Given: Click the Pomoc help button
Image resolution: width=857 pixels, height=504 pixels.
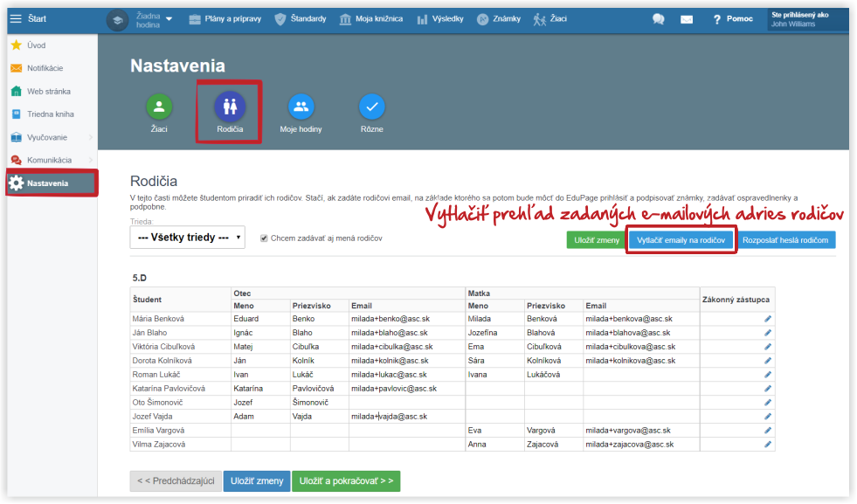Looking at the screenshot, I should tap(733, 19).
